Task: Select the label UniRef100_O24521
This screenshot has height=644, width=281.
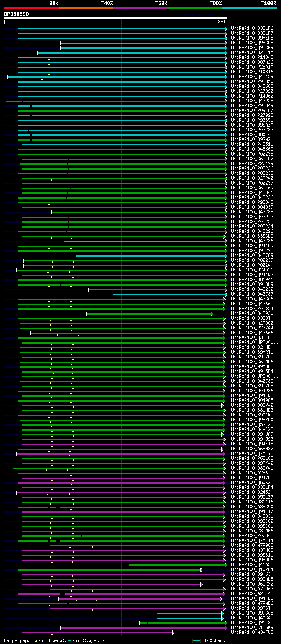Action: [252, 270]
